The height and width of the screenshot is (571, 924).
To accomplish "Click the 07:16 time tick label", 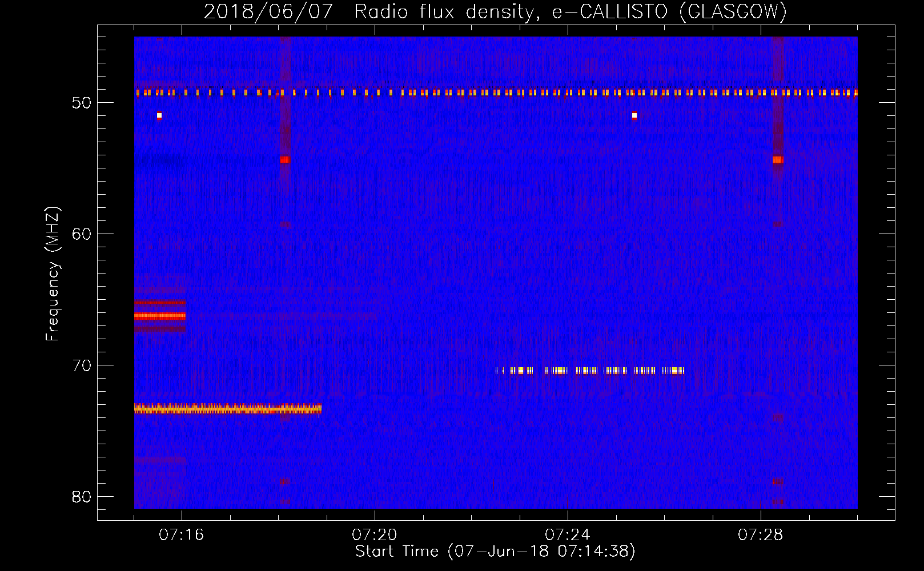I will pyautogui.click(x=182, y=535).
